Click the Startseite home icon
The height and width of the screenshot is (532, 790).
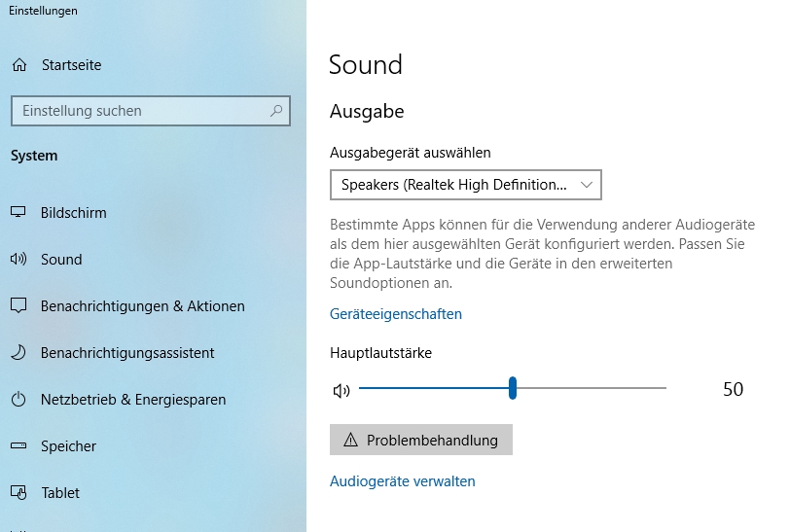19,65
